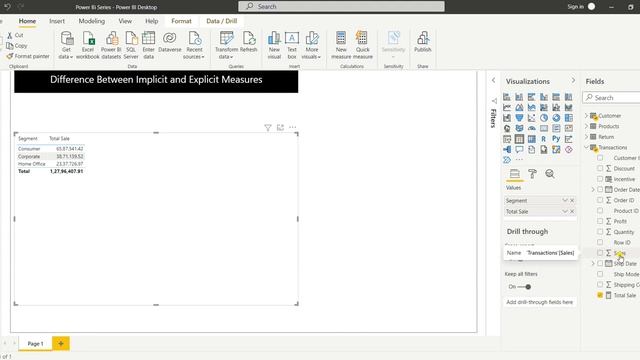Open the Format paint roller pane
Image resolution: width=640 pixels, height=360 pixels.
(x=532, y=174)
